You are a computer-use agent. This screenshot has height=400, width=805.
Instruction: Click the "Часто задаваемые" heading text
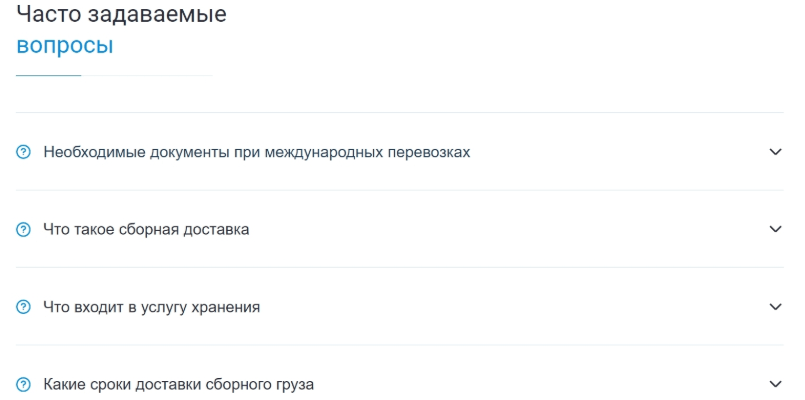(x=121, y=15)
